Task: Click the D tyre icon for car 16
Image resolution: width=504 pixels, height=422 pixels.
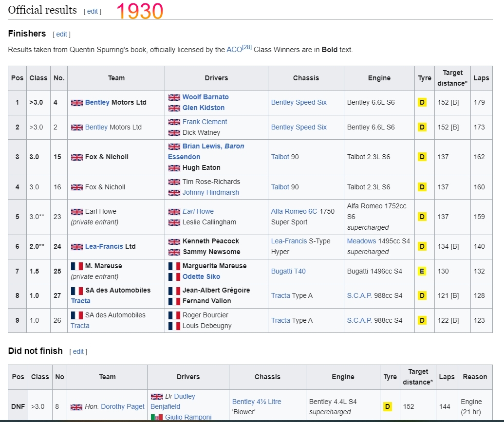Action: [422, 187]
